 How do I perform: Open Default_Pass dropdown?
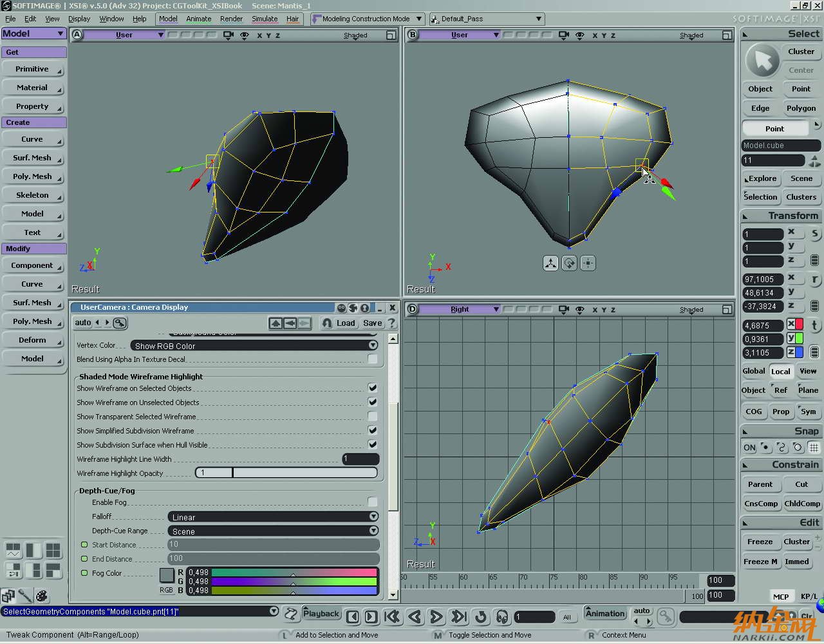[x=487, y=19]
